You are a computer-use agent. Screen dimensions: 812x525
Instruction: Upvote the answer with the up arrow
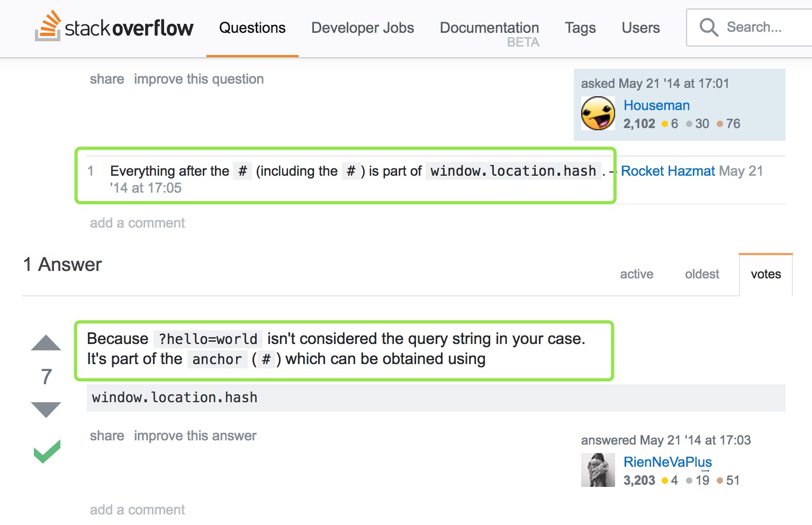(x=46, y=343)
